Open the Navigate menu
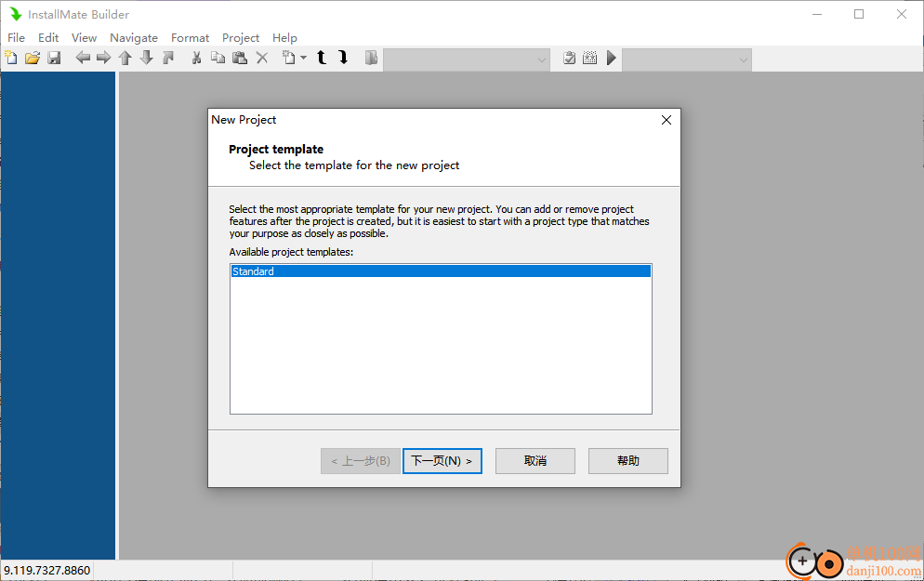 (134, 38)
